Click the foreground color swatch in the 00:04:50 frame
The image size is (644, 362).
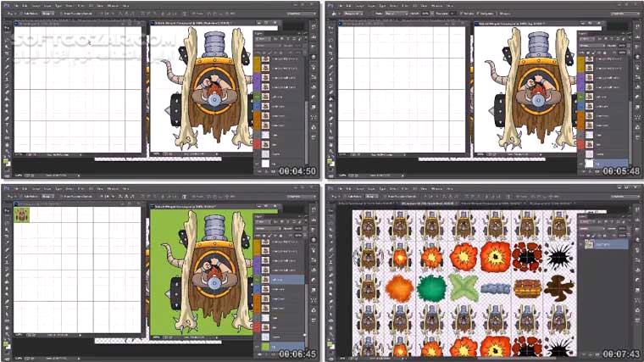[x=5, y=161]
